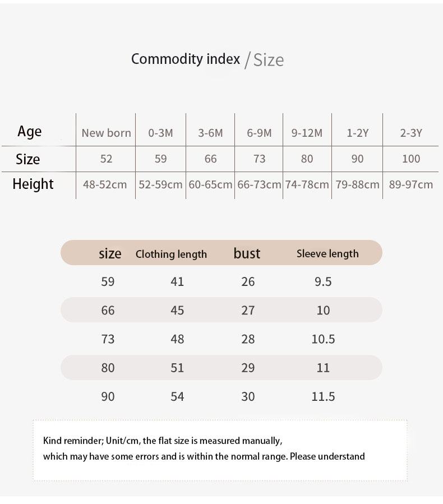Click the 89-97cm height cell

click(411, 184)
